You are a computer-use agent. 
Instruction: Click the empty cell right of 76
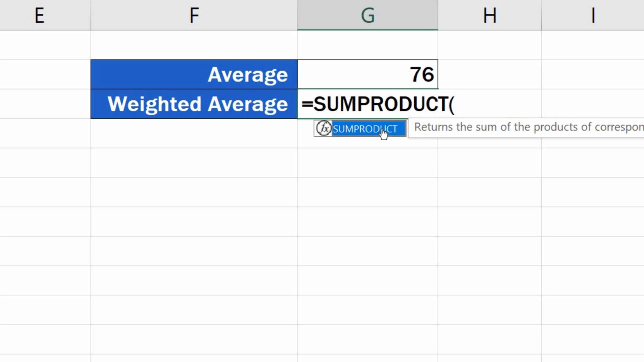point(489,74)
